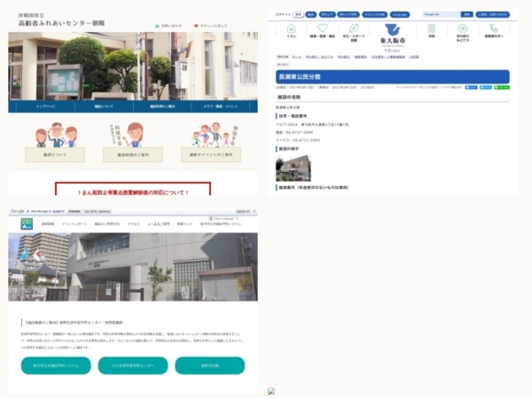The image size is (532, 399).
Task: Click the family illustration above events button
Action: (211, 135)
